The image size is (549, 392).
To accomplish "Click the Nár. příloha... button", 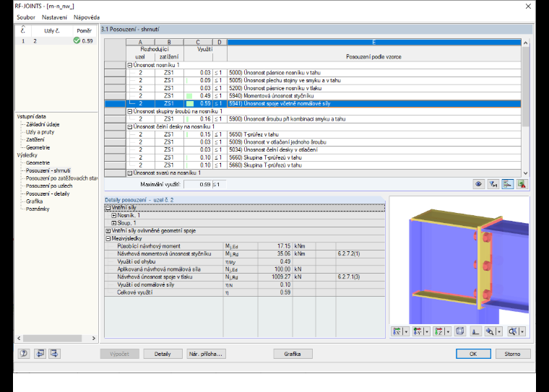I will coord(206,354).
